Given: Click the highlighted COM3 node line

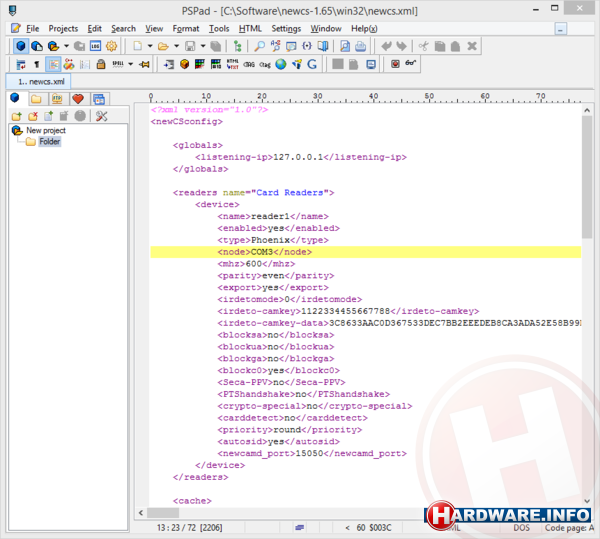Looking at the screenshot, I should point(365,252).
